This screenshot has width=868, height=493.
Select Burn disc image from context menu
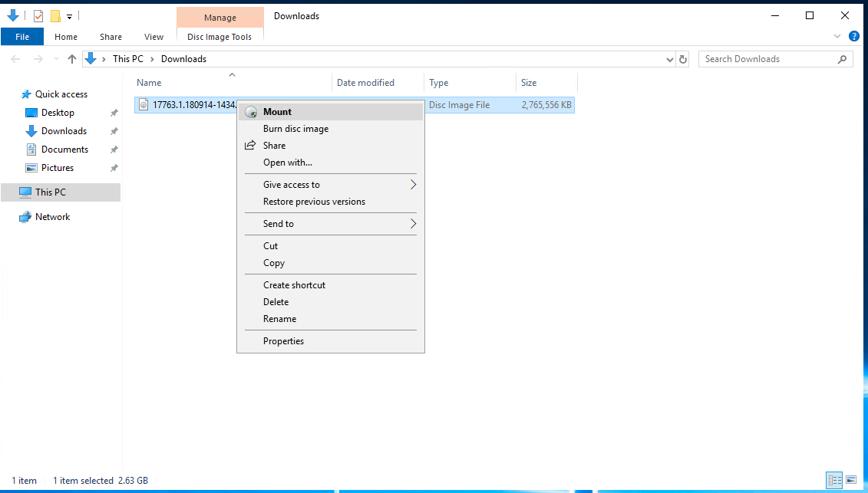click(x=295, y=129)
